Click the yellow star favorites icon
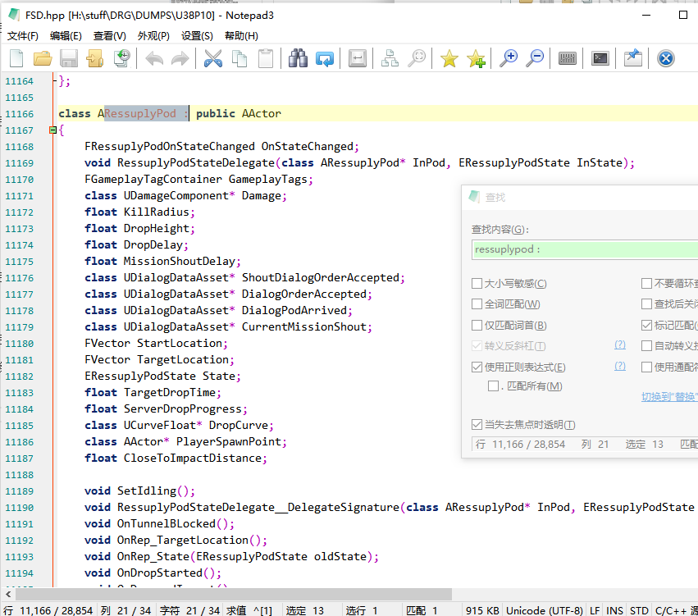Image resolution: width=698 pixels, height=616 pixels. (449, 58)
